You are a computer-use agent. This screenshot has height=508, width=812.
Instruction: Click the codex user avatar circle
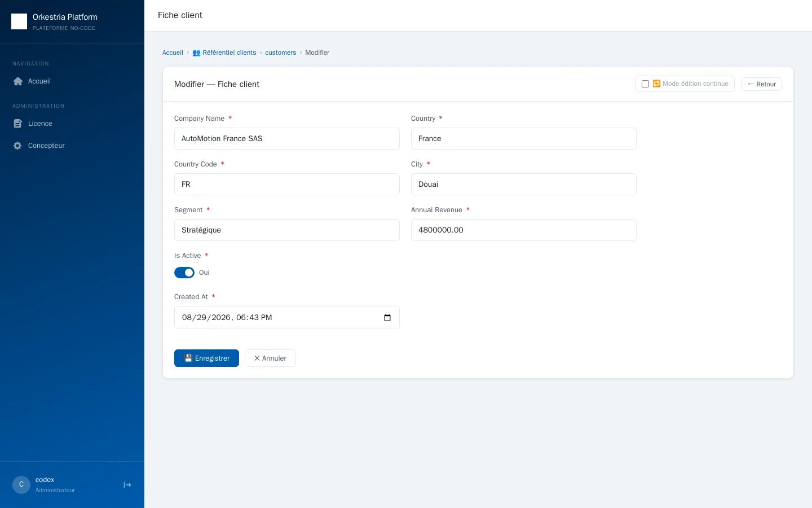pyautogui.click(x=21, y=485)
